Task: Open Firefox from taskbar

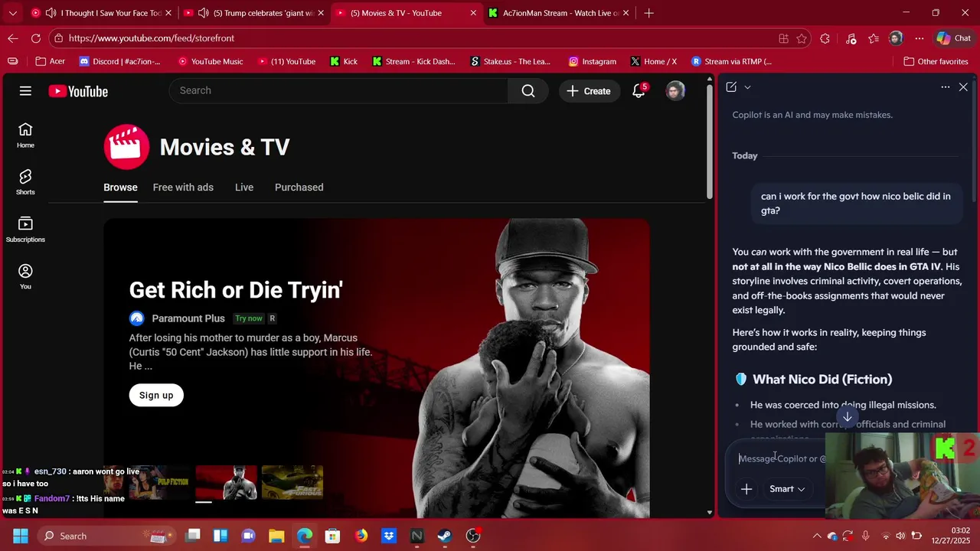Action: (x=361, y=536)
